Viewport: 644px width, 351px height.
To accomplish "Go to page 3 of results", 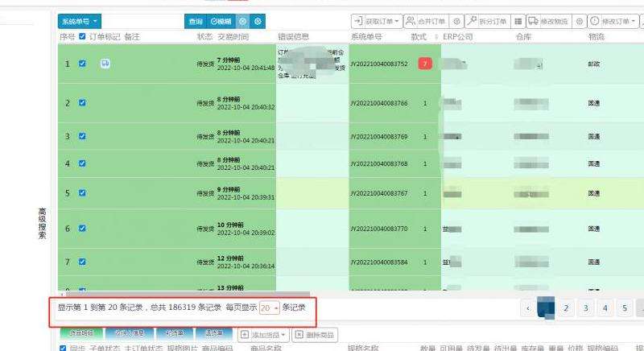I will 586,308.
